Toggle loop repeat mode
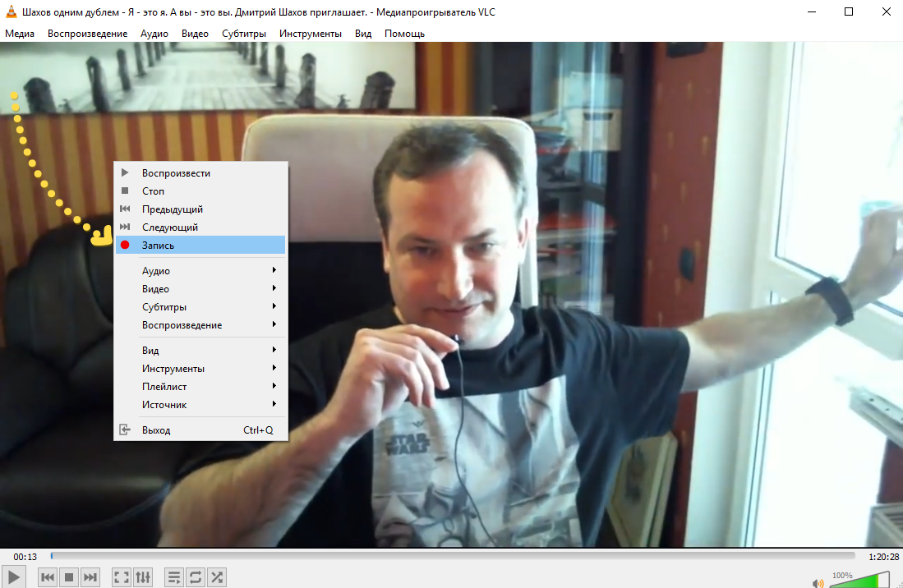 pyautogui.click(x=196, y=577)
